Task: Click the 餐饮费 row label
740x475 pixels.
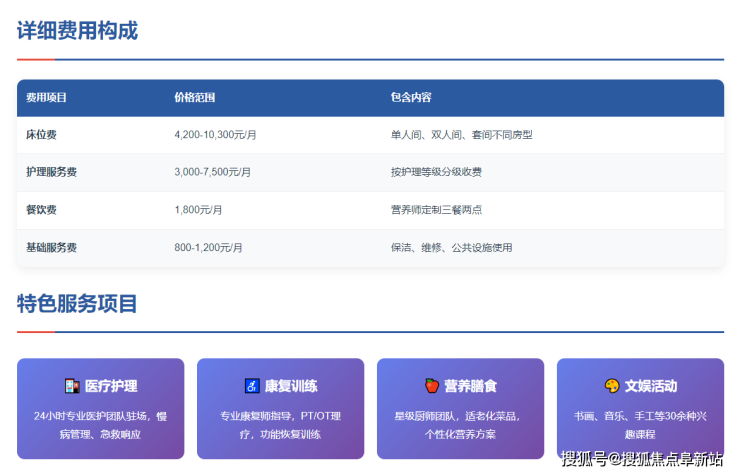Action: coord(41,210)
